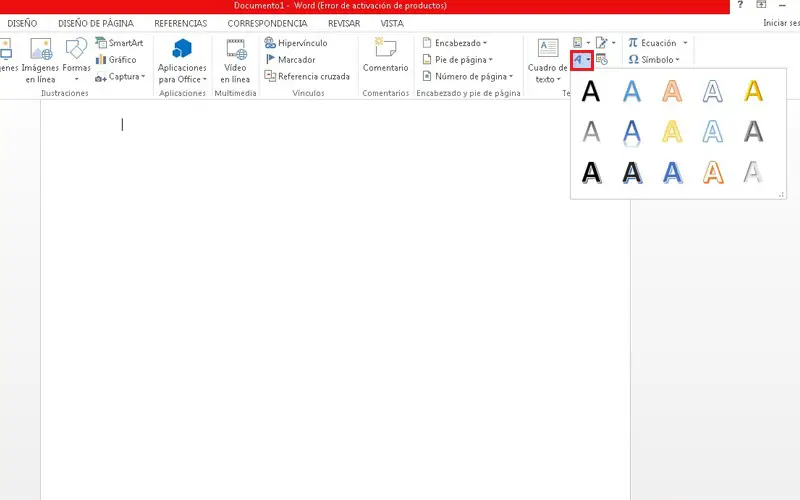Choose the gold WordArt style
Image resolution: width=800 pixels, height=500 pixels.
(x=754, y=92)
